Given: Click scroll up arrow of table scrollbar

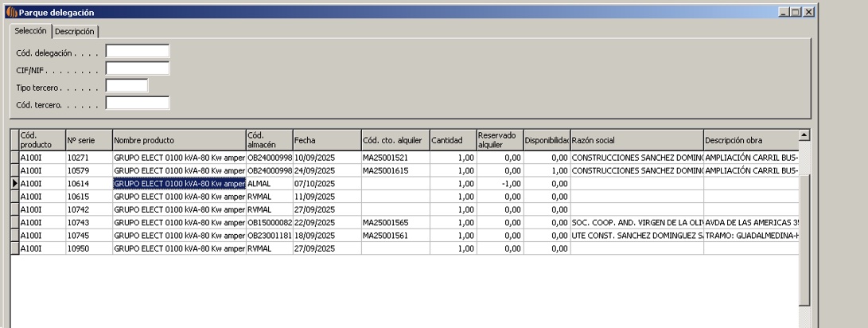Looking at the screenshot, I should coord(804,135).
